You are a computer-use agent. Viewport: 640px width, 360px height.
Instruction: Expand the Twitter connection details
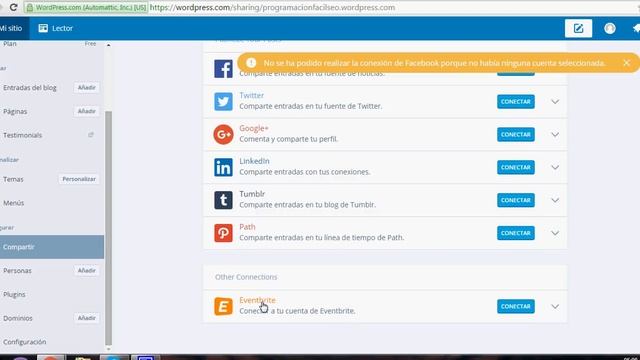click(x=555, y=102)
